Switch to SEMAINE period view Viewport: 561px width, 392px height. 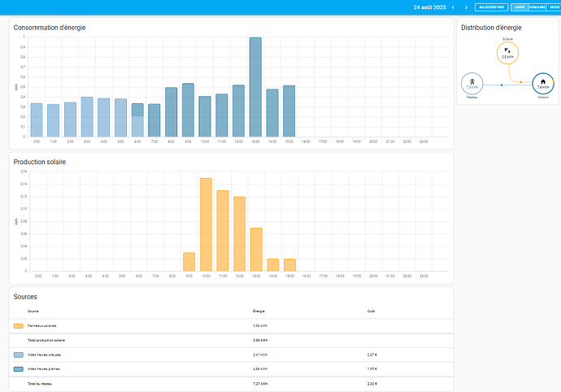click(537, 7)
